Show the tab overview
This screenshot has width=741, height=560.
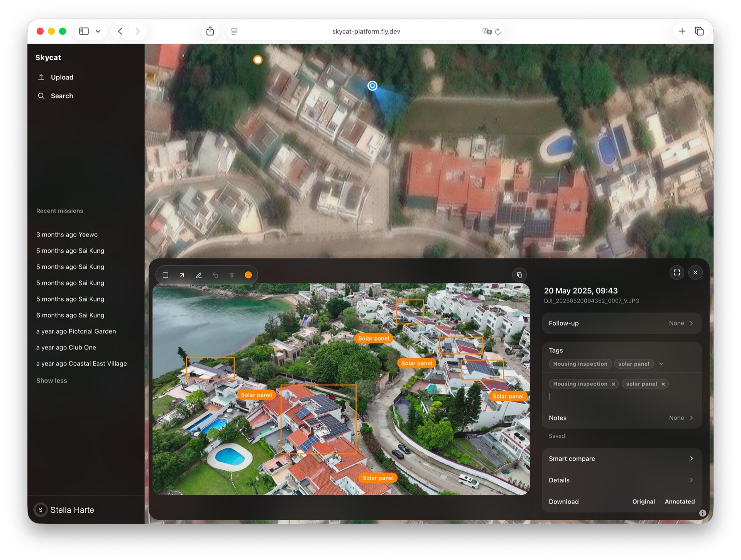click(699, 31)
